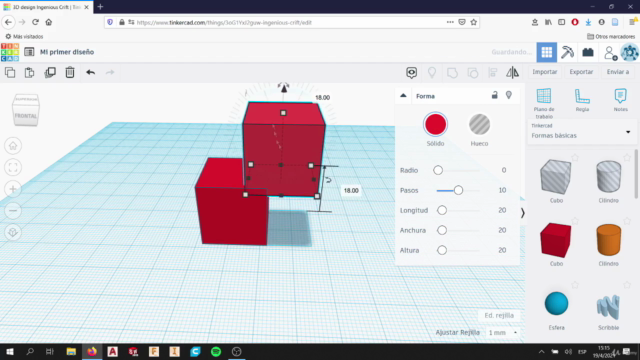
Task: Open Formas básicas shapes dropdown
Action: (581, 132)
